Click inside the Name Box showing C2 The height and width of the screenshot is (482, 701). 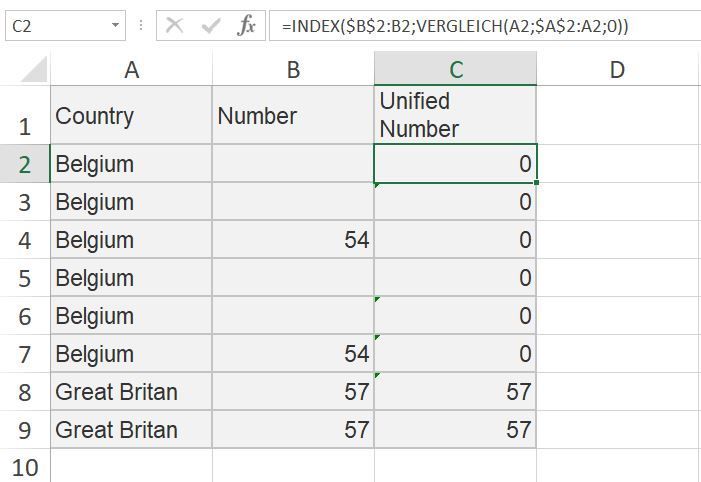coord(55,26)
